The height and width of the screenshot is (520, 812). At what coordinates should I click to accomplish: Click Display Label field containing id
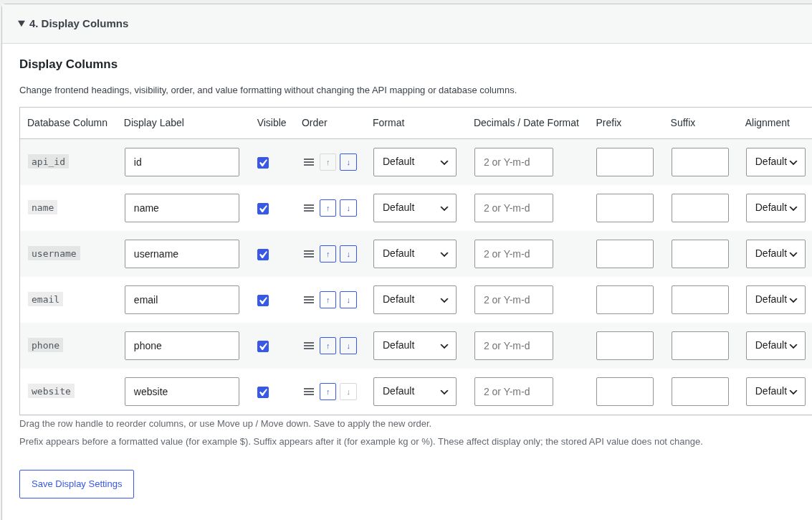point(182,162)
